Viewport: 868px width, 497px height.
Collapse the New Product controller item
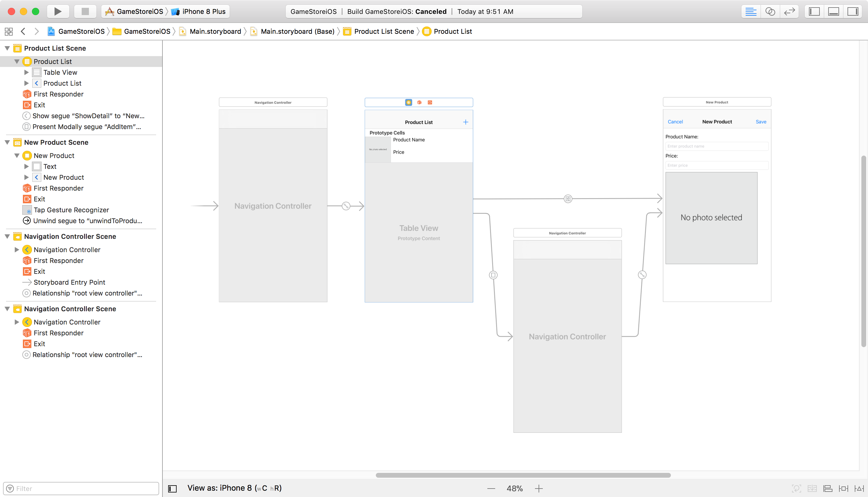(x=17, y=156)
